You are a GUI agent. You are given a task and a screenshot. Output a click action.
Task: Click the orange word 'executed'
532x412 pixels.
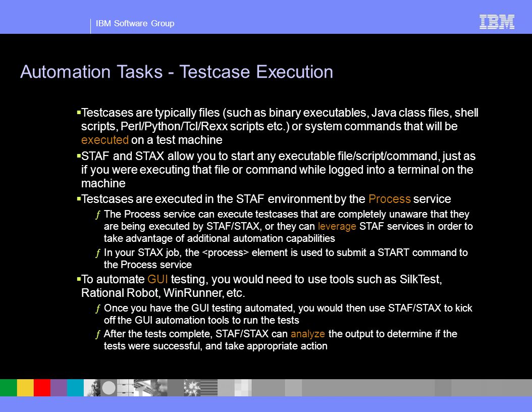105,140
